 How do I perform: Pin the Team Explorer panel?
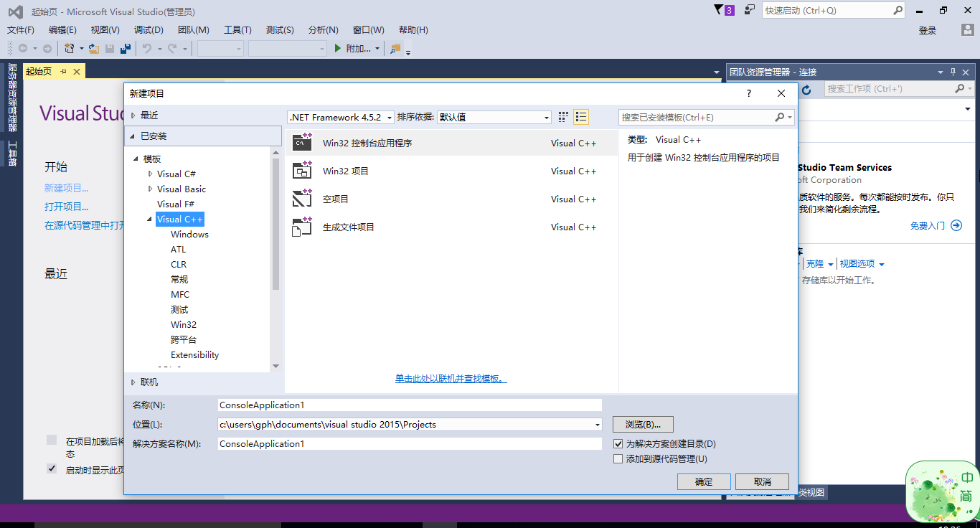(x=953, y=72)
